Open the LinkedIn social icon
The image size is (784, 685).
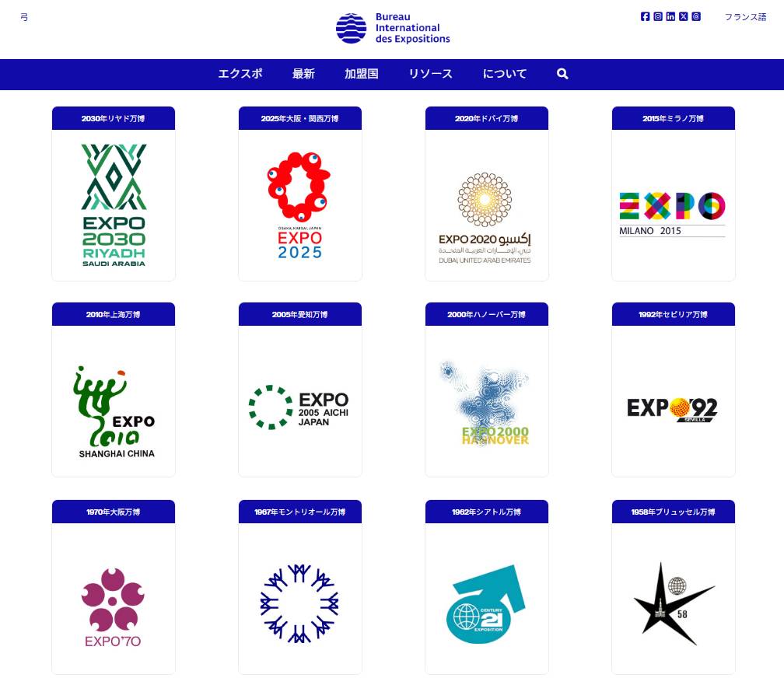670,16
